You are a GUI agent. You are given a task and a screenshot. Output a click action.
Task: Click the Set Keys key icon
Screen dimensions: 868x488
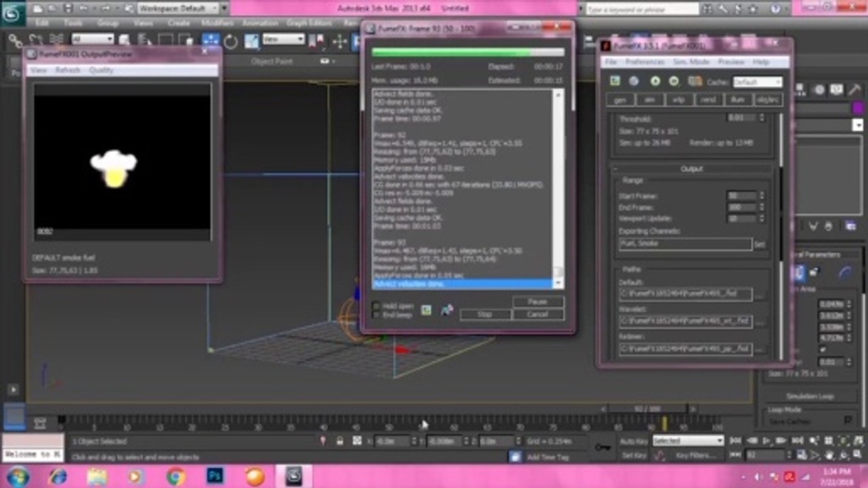(602, 447)
